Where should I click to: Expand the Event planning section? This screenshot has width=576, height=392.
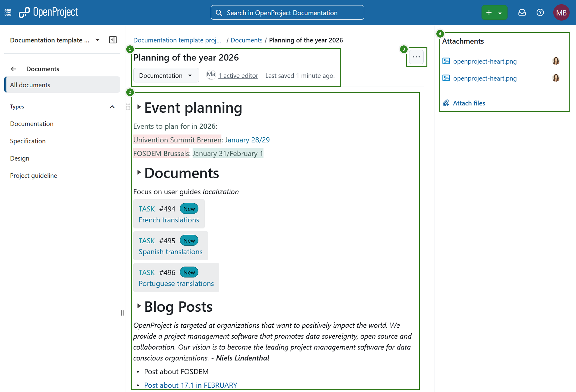pos(139,107)
